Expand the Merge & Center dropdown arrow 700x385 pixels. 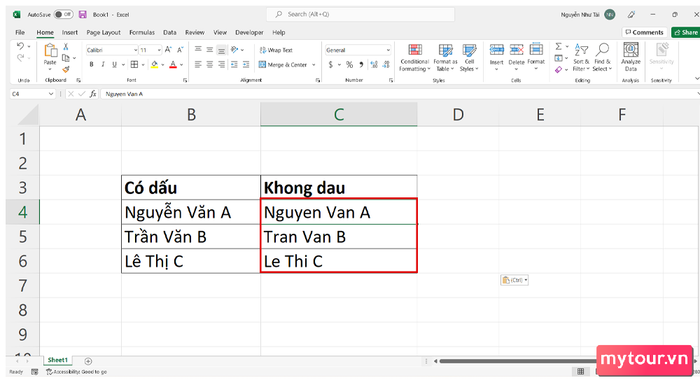point(314,65)
